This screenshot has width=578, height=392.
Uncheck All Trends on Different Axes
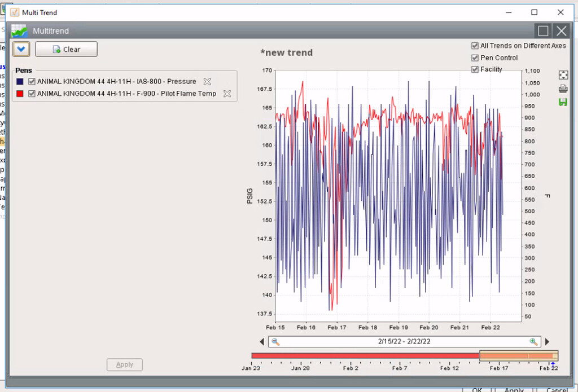[x=475, y=46]
